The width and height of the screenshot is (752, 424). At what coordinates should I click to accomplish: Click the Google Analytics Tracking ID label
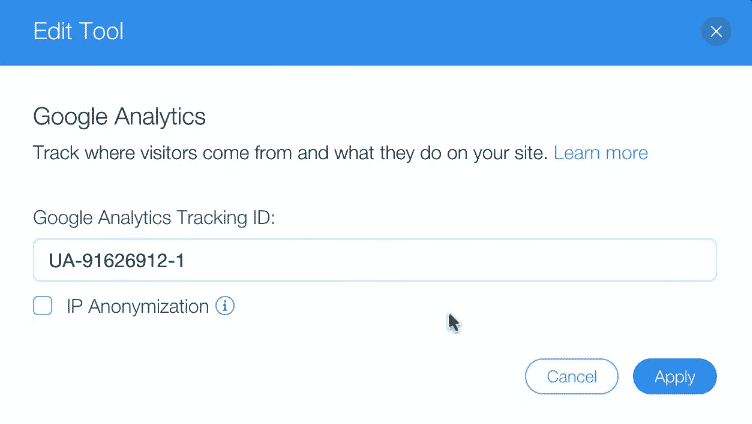coord(154,218)
